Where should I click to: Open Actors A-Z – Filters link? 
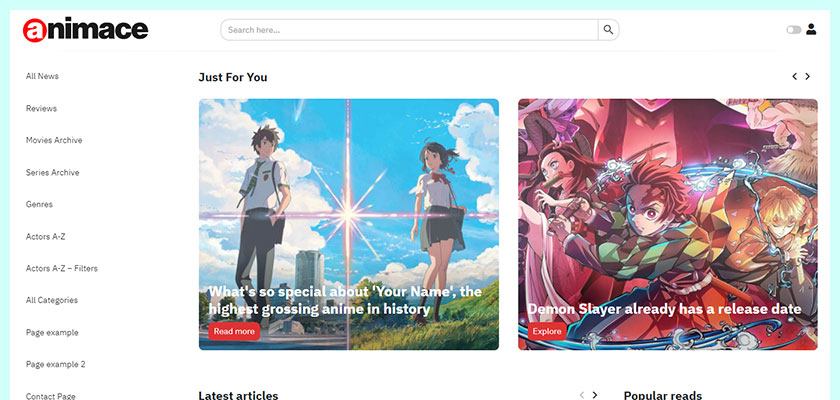(x=62, y=268)
